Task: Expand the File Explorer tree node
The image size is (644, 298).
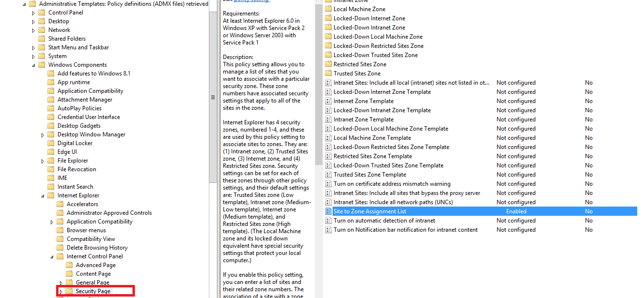Action: click(x=43, y=161)
